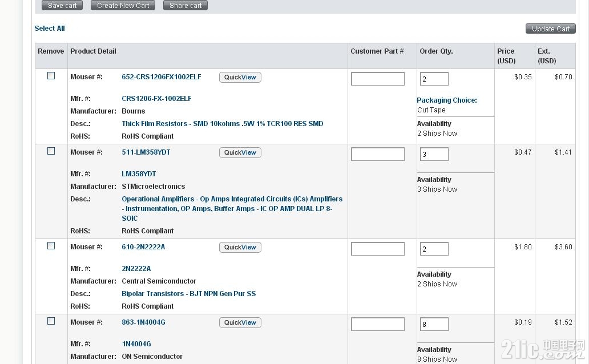Viewport: 589px width, 364px height.
Task: Click manufacturer name ON Semiconductor
Action: click(152, 356)
